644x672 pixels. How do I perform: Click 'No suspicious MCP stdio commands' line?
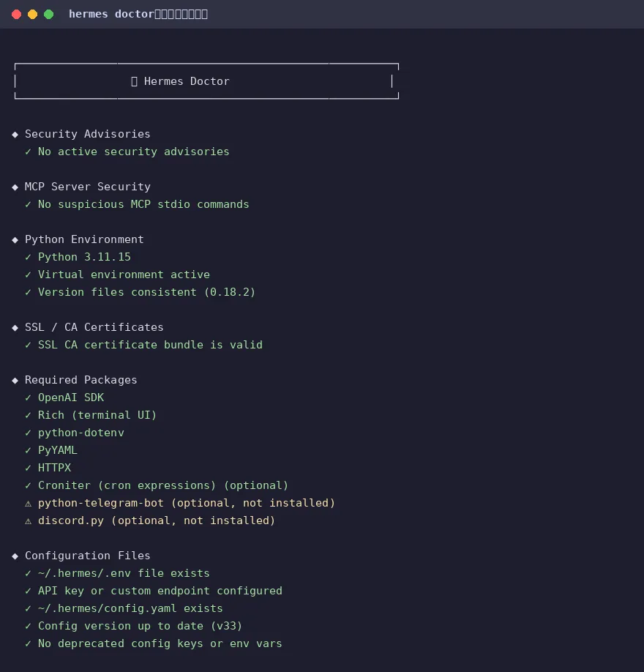point(143,204)
